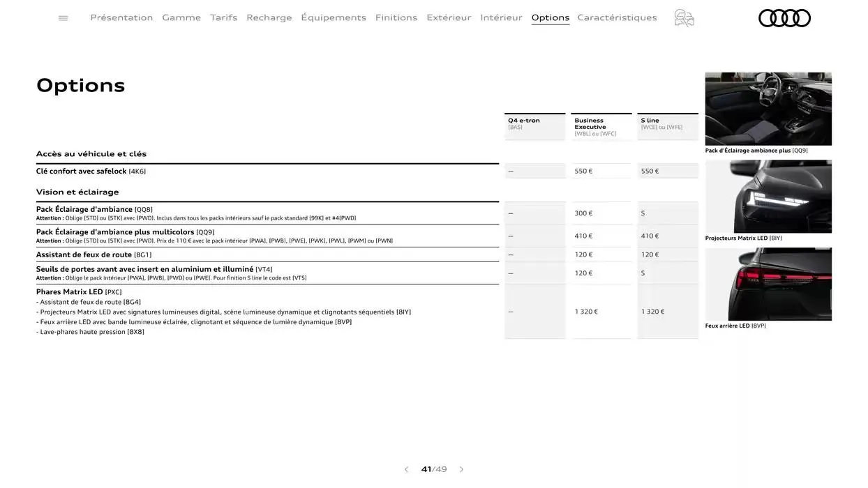The width and height of the screenshot is (868, 488).
Task: Open the Gamme section
Action: (x=181, y=17)
